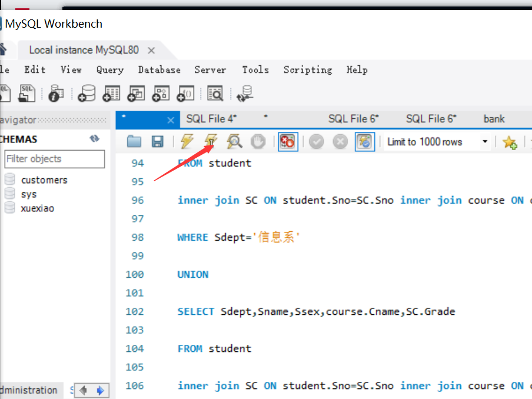Execute the whole script with lightning icon
532x399 pixels.
click(187, 141)
